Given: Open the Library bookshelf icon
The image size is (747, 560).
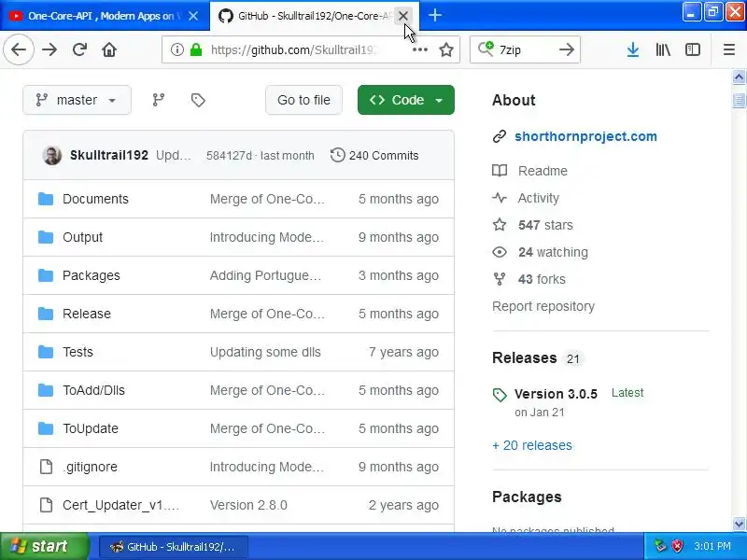Looking at the screenshot, I should (663, 49).
